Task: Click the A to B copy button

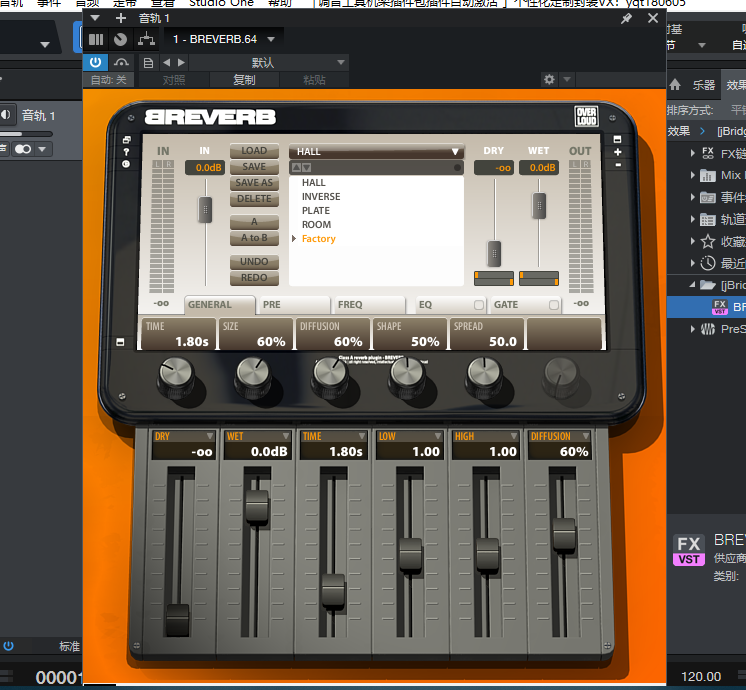Action: pos(254,238)
